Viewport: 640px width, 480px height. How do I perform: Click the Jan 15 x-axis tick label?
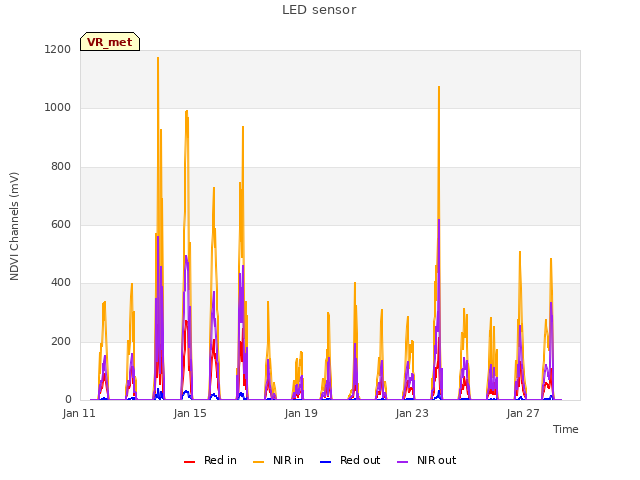[190, 413]
